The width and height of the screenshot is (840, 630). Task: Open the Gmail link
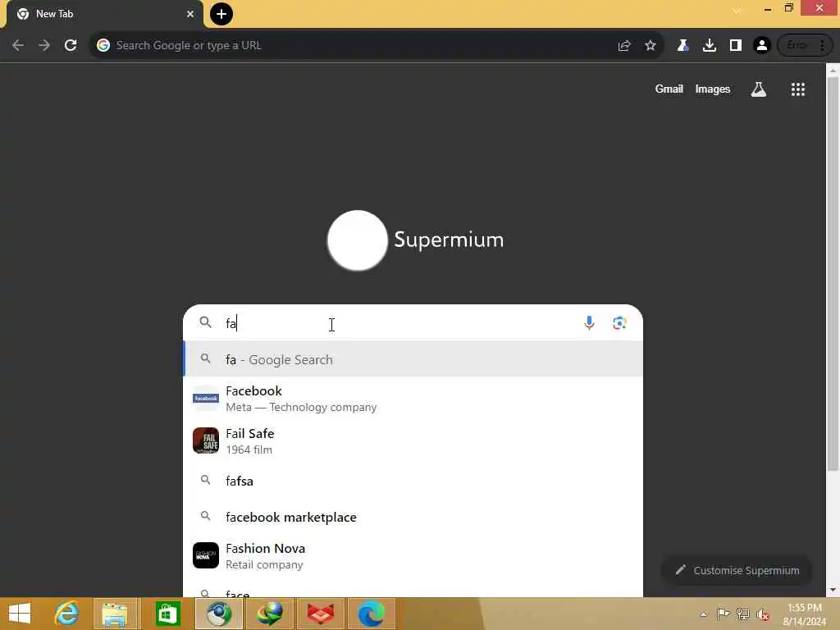(669, 89)
